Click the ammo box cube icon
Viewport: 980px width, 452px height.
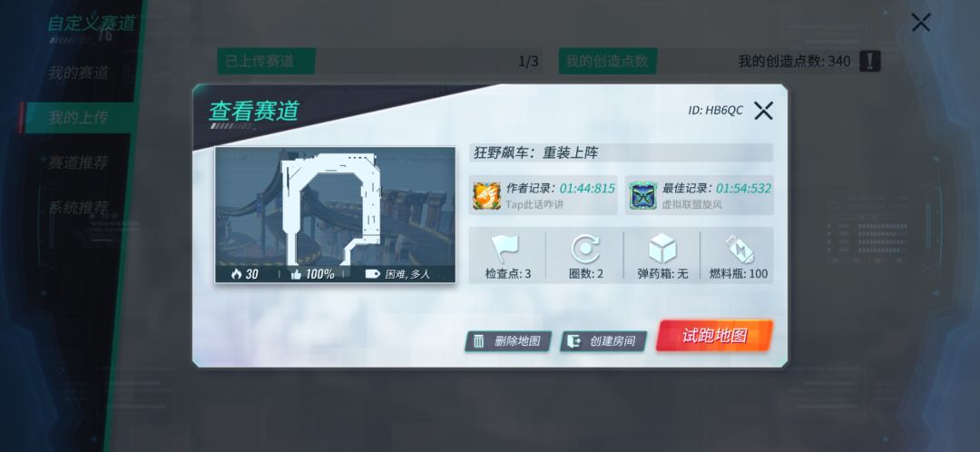(662, 249)
